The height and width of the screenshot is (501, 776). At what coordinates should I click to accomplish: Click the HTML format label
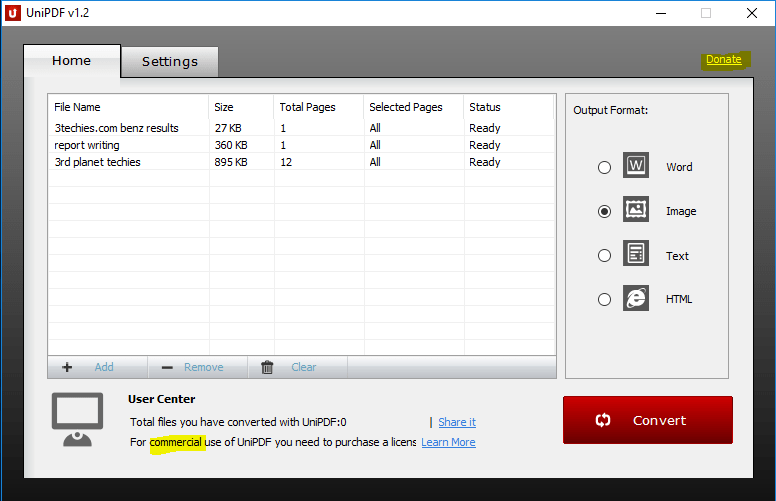(x=679, y=299)
